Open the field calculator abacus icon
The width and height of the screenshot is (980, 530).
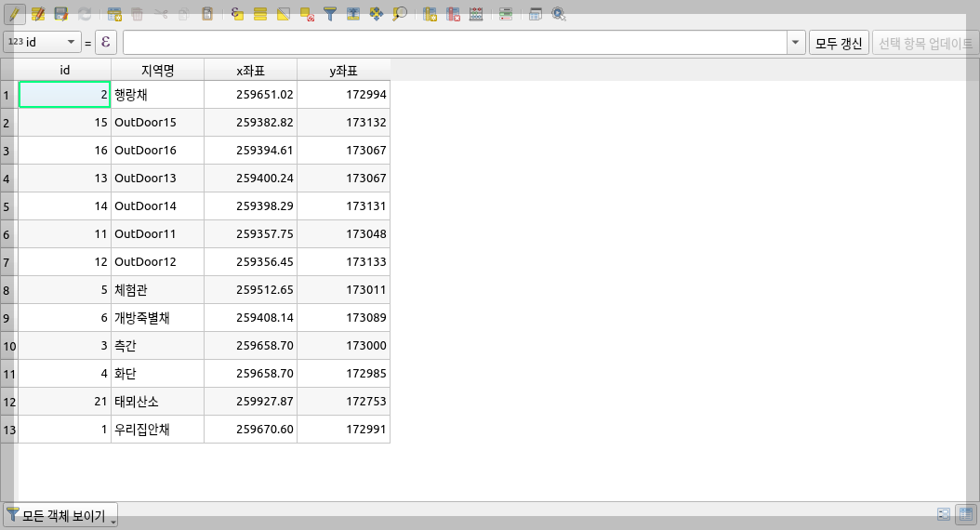pyautogui.click(x=476, y=14)
